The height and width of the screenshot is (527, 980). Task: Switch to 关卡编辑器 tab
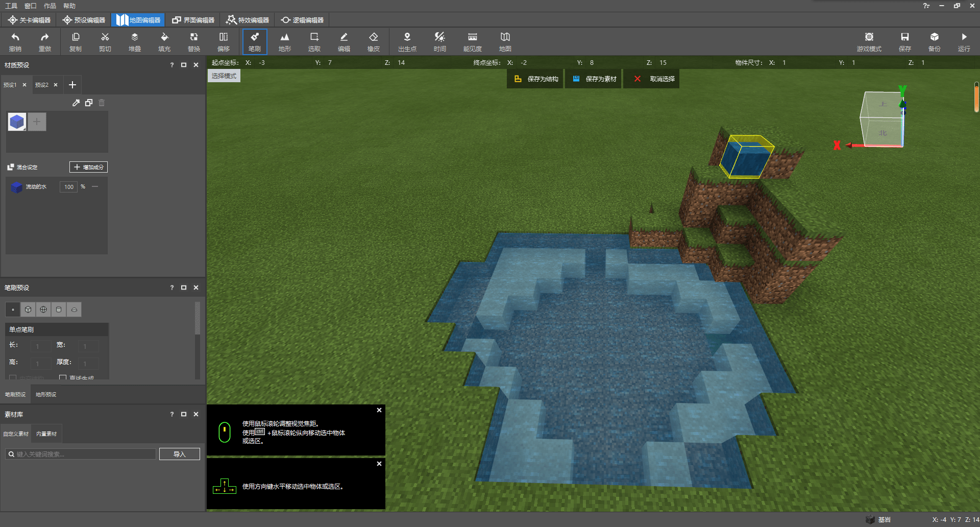[29, 20]
